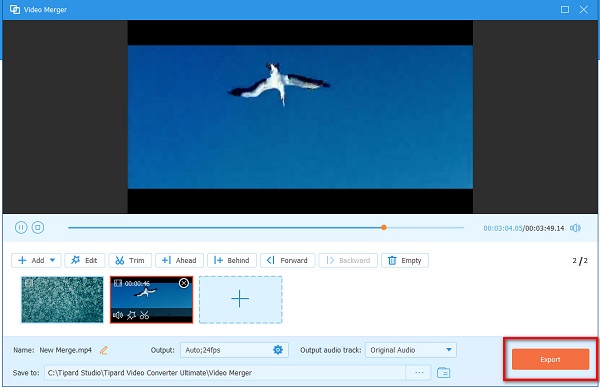The width and height of the screenshot is (600, 387).
Task: Stop the video playback
Action: tap(38, 227)
